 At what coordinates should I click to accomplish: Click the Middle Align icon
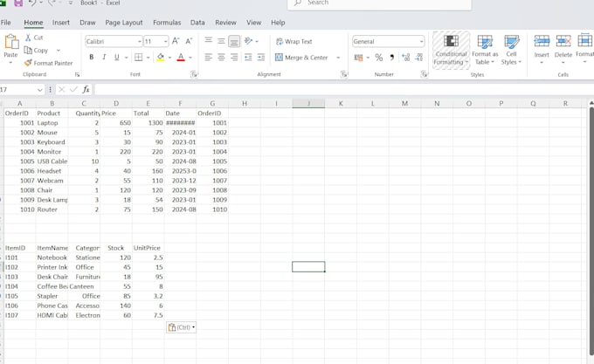tap(221, 41)
